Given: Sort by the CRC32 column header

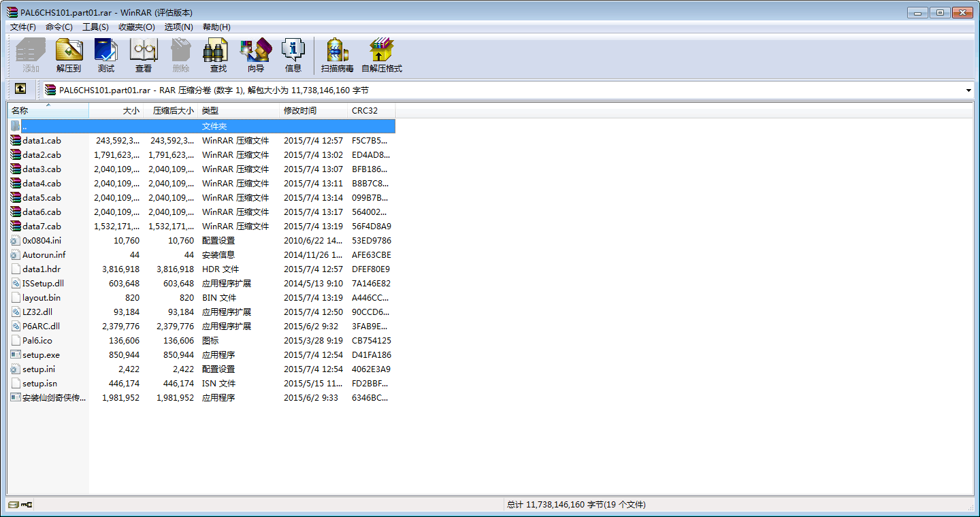Looking at the screenshot, I should (x=372, y=110).
